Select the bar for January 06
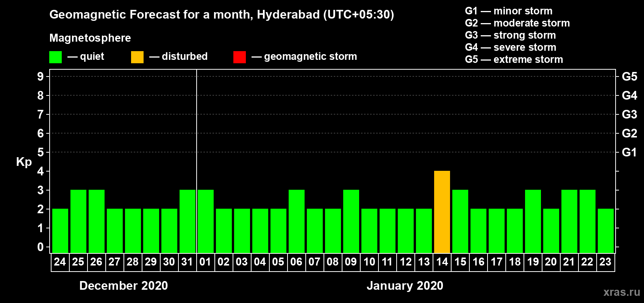Screen dimensions: 644x303 (x=297, y=221)
